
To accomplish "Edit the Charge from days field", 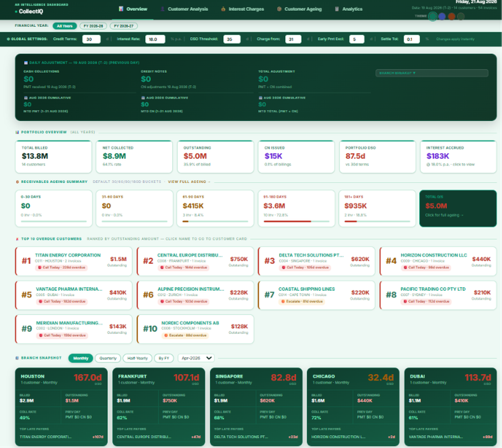I will pos(293,39).
